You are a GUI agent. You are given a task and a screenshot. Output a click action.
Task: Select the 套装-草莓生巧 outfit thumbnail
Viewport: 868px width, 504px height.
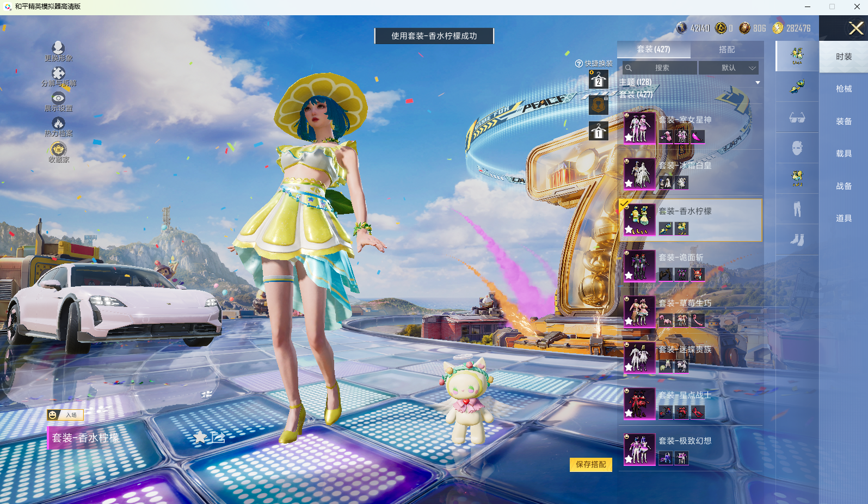click(639, 311)
